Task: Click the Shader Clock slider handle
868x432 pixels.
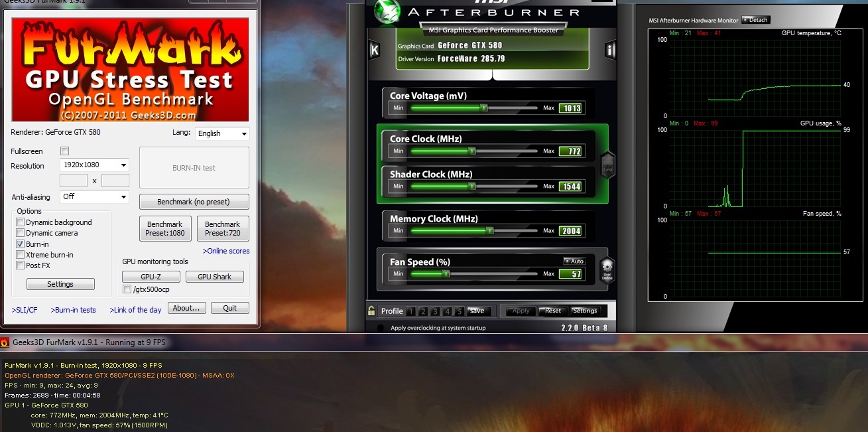Action: [471, 186]
